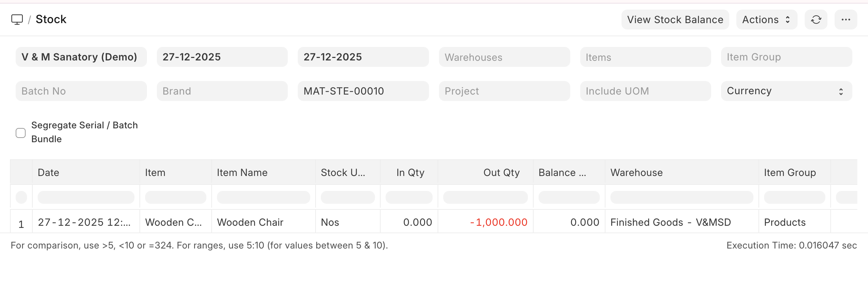Open the Item Group filter selector
Screen dimensions: 868x283
coord(785,57)
